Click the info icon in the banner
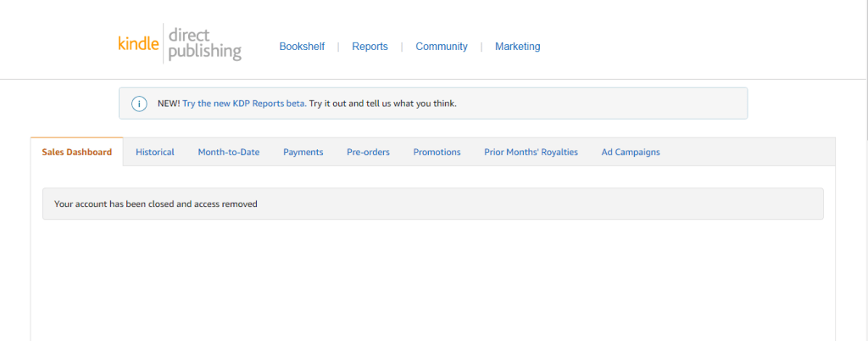The image size is (868, 341). [x=139, y=103]
